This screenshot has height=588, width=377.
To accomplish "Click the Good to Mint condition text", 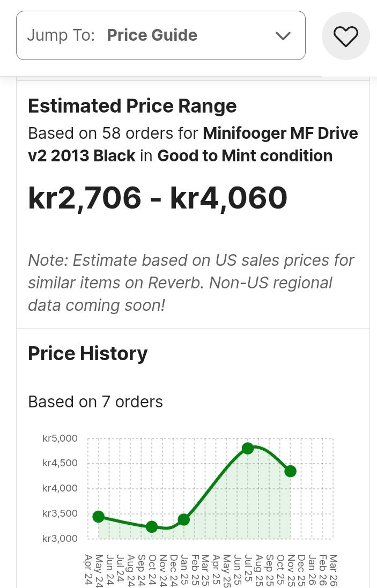I will (x=245, y=156).
